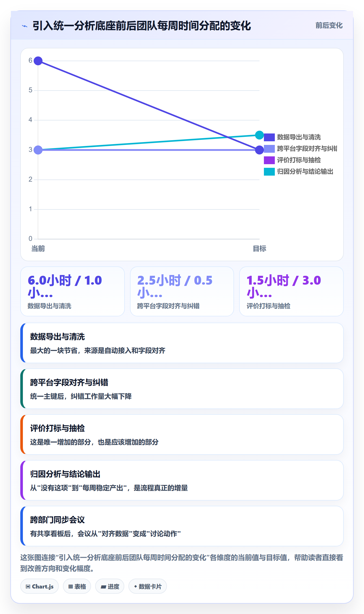Open the 跨部门同步会议 list card
The image size is (364, 614).
[x=182, y=526]
